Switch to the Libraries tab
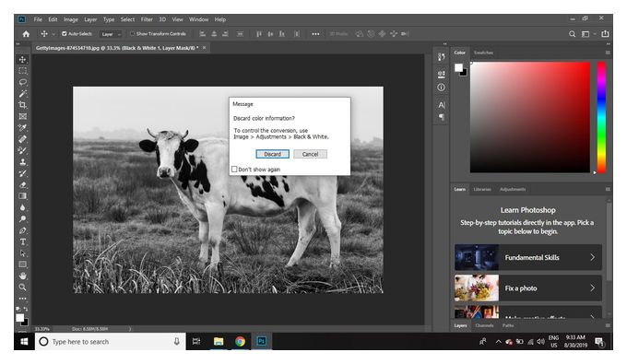This screenshot has width=627, height=364. coord(482,190)
